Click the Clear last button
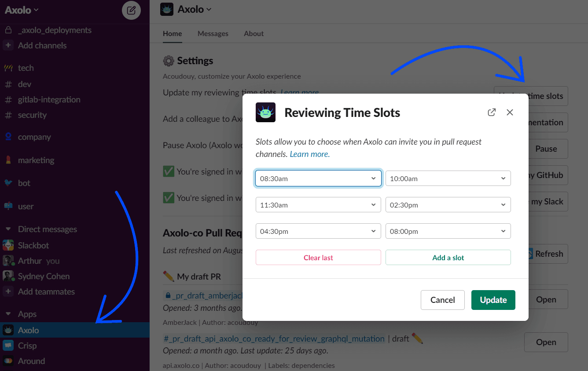This screenshot has width=588, height=371. tap(318, 258)
